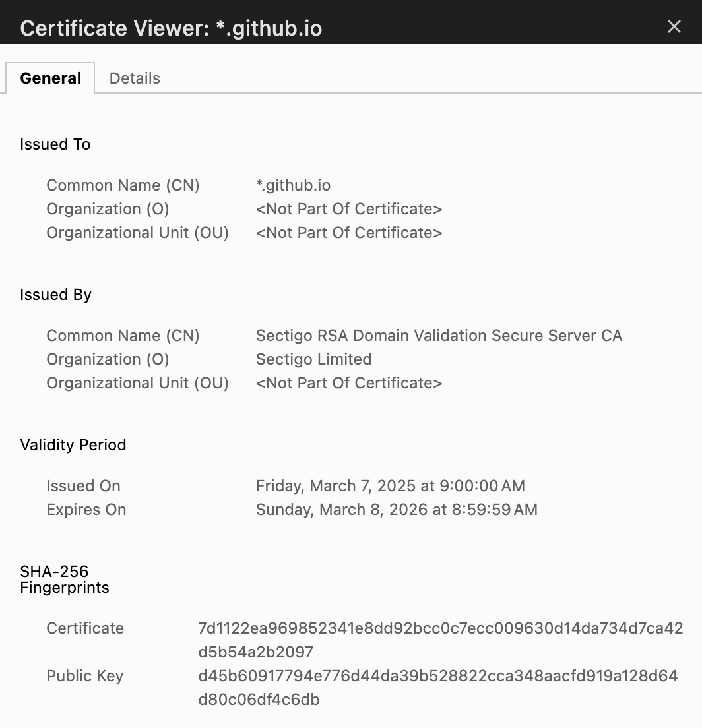Click the Public Key label

[85, 676]
